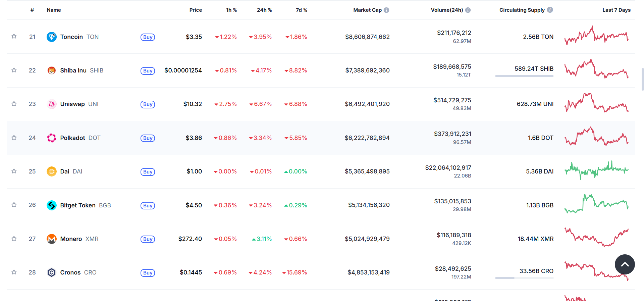
Task: Click the Cronos logo icon
Action: pos(51,272)
